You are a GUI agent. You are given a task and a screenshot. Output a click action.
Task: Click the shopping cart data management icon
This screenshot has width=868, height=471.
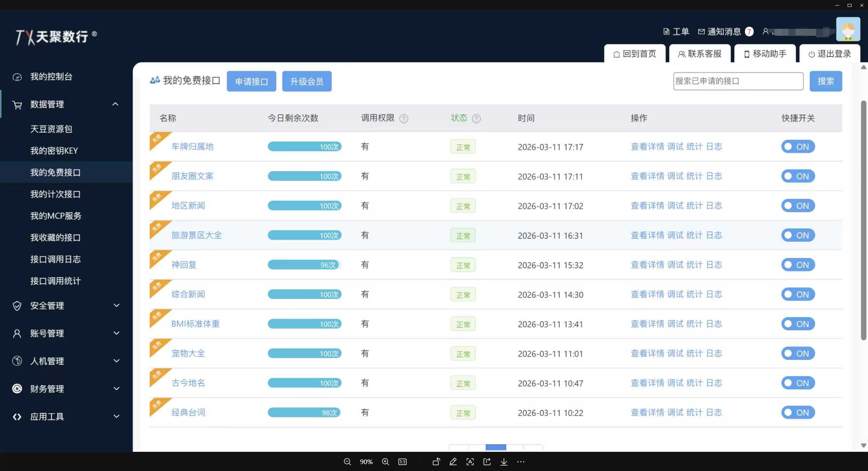click(17, 105)
